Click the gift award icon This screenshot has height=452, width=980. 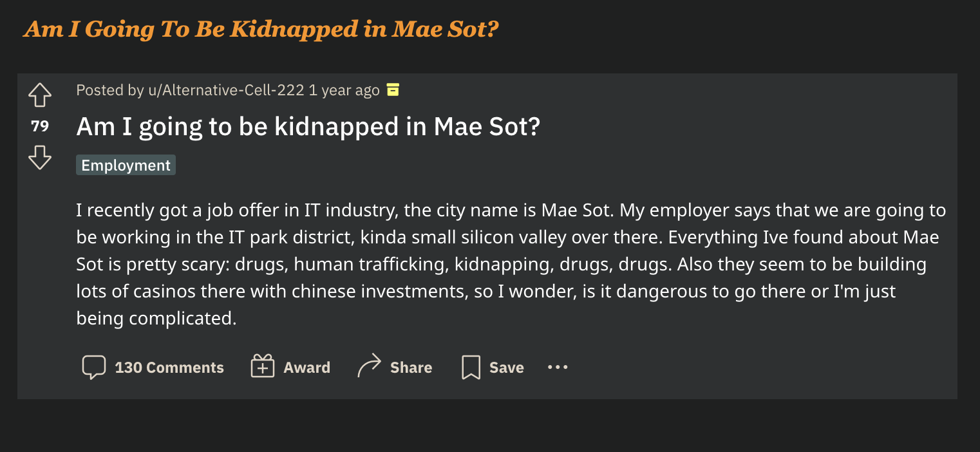coord(262,368)
